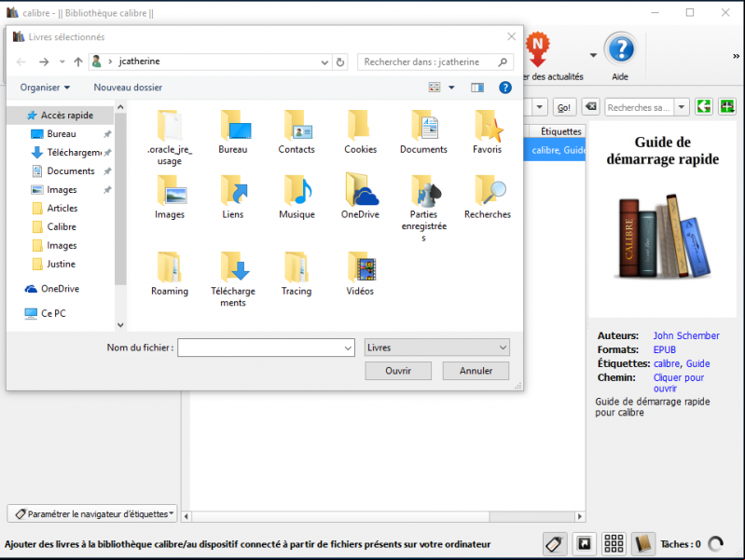Open the John Schember author link

[686, 335]
